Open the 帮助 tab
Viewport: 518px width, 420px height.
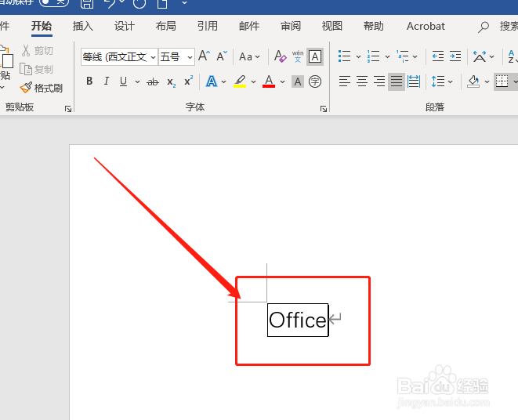(x=374, y=26)
